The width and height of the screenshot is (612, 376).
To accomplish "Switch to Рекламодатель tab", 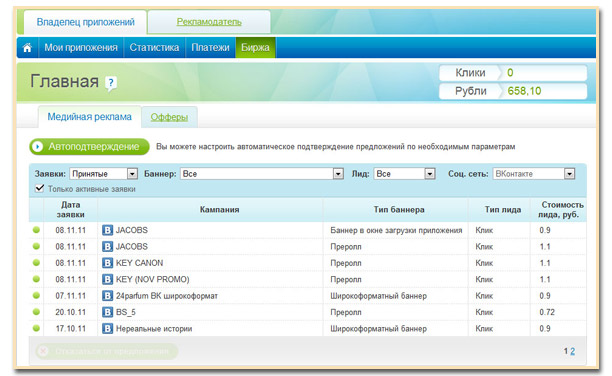I will click(x=209, y=22).
